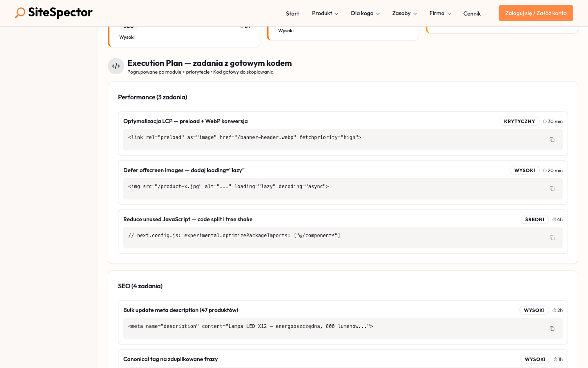Open the Firma dropdown
The height and width of the screenshot is (368, 588).
(x=440, y=13)
